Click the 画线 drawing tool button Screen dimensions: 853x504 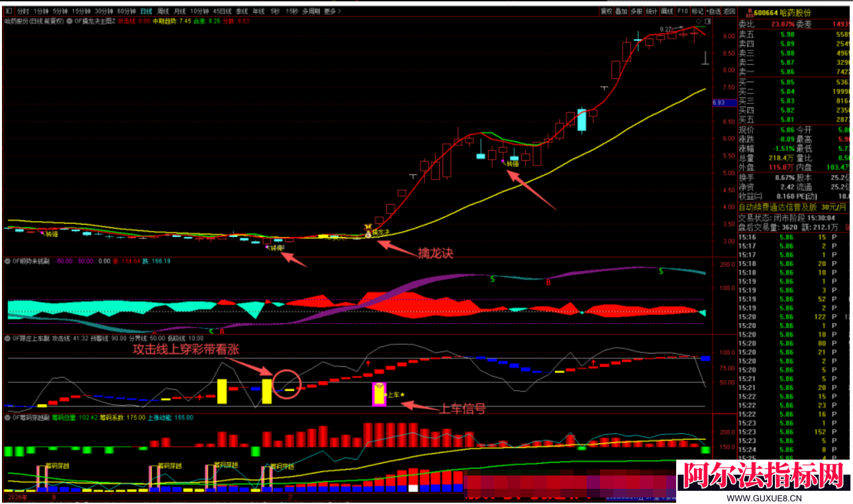tap(667, 11)
